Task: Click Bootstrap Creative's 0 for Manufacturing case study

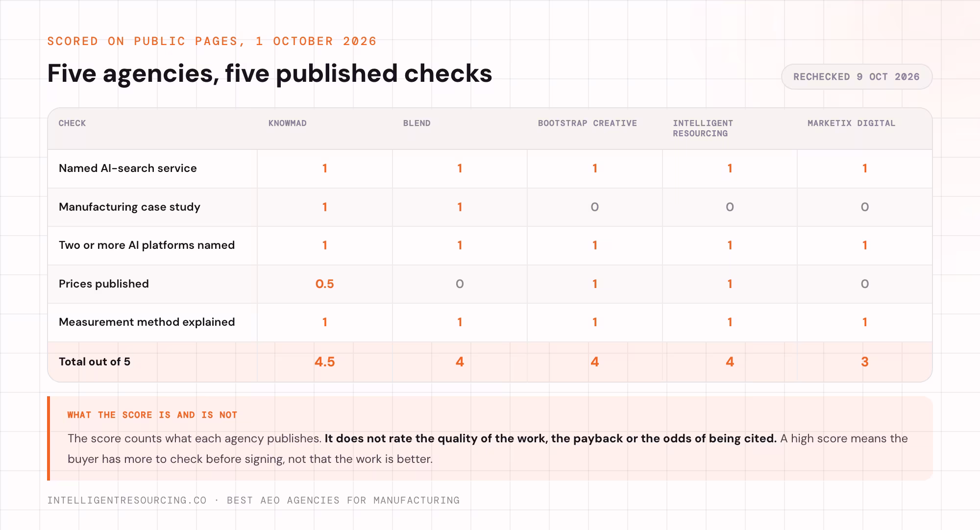Action: coord(595,207)
